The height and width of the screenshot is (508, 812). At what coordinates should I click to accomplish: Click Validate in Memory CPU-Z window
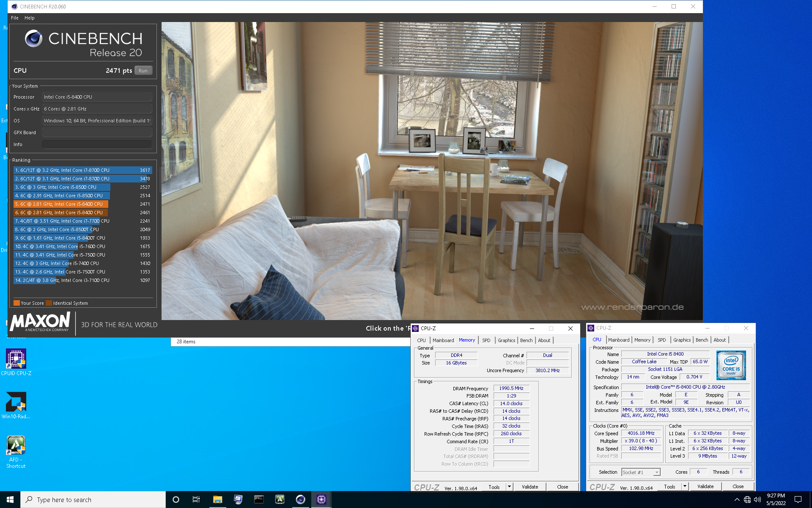coord(530,487)
